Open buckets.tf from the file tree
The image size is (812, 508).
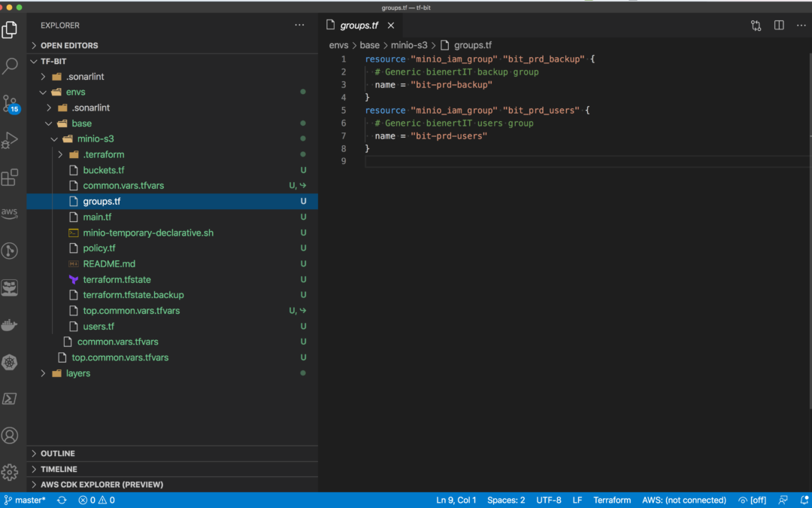click(x=104, y=170)
